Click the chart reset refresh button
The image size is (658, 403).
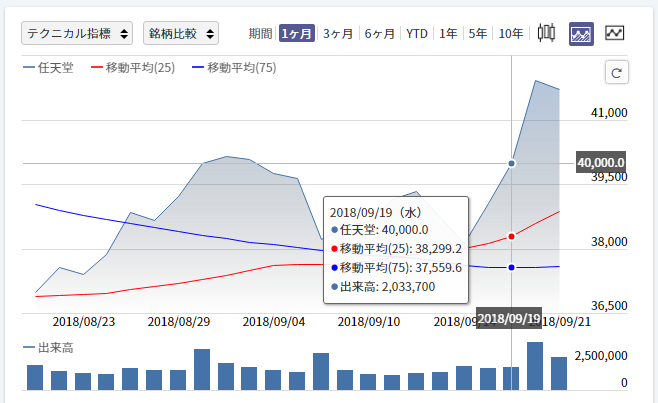pyautogui.click(x=616, y=73)
